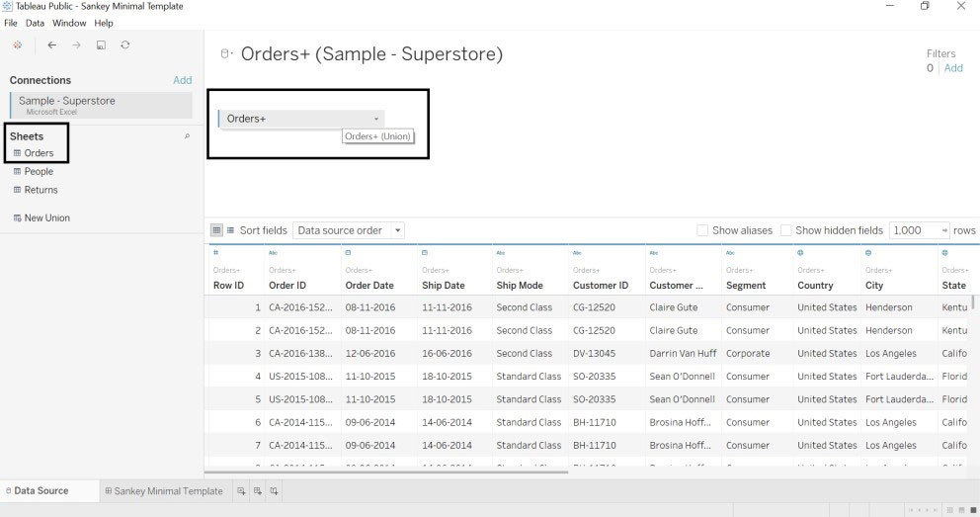Click the Customer ID column header
Viewport: 980px width, 517px height.
601,285
